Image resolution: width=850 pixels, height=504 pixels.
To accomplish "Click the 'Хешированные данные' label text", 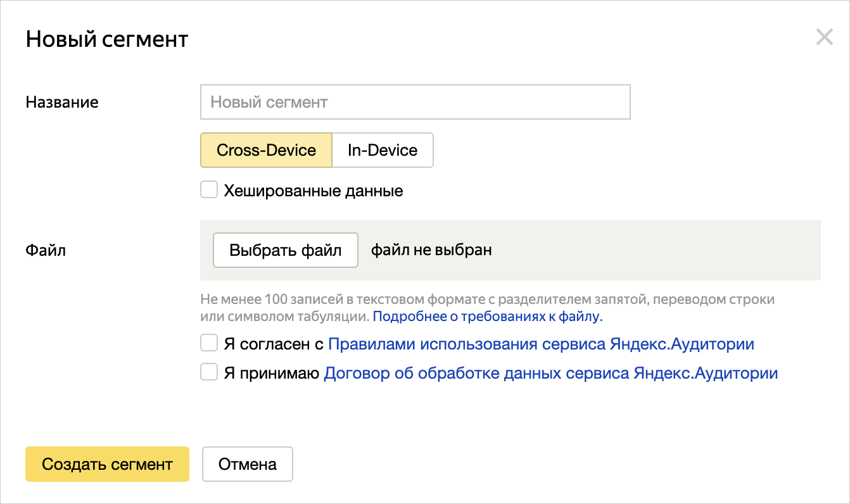I will (x=314, y=191).
